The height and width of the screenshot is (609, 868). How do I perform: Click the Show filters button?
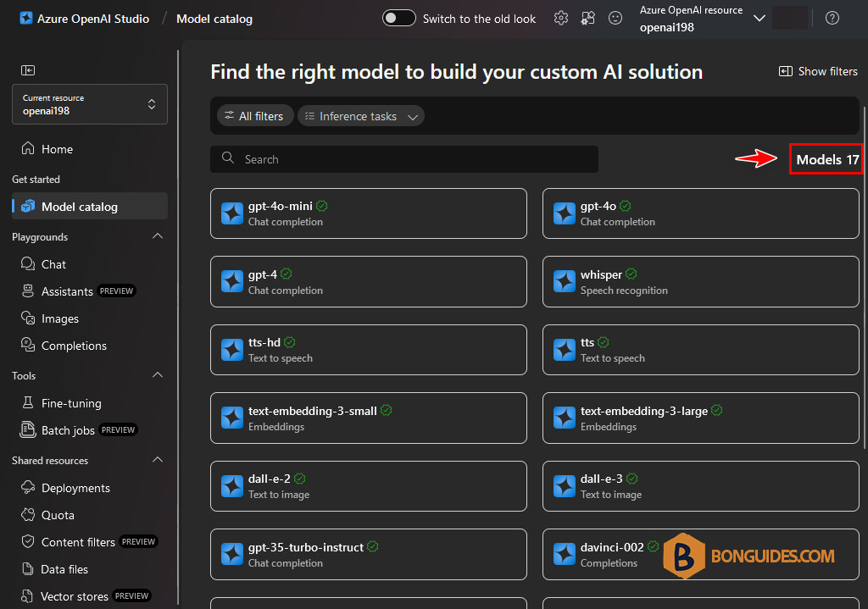818,71
